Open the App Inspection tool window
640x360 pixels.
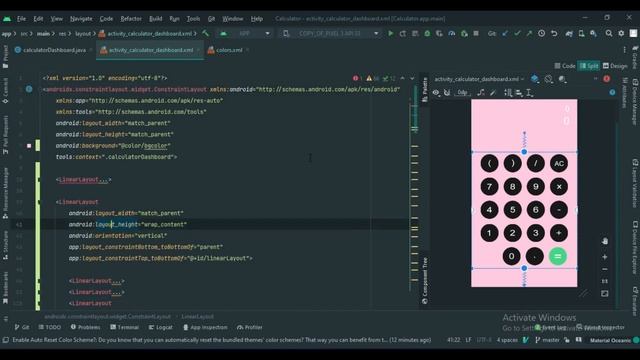[205, 327]
